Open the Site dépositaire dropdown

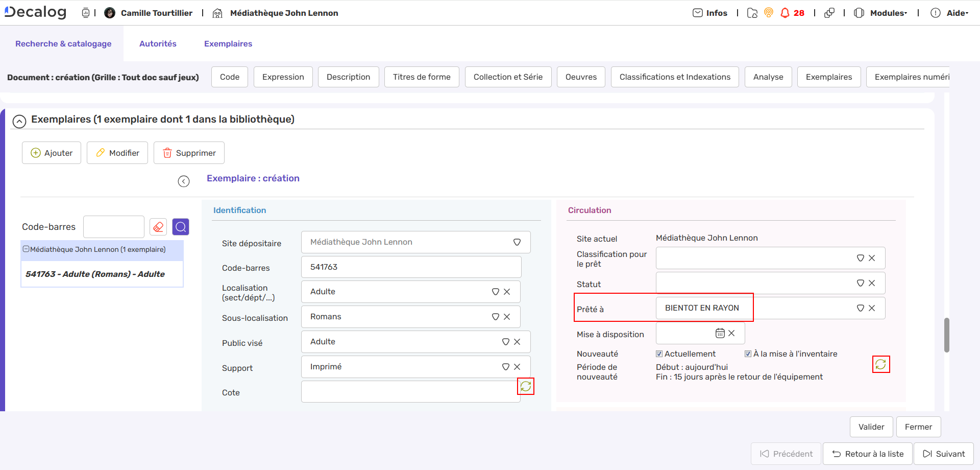(517, 242)
